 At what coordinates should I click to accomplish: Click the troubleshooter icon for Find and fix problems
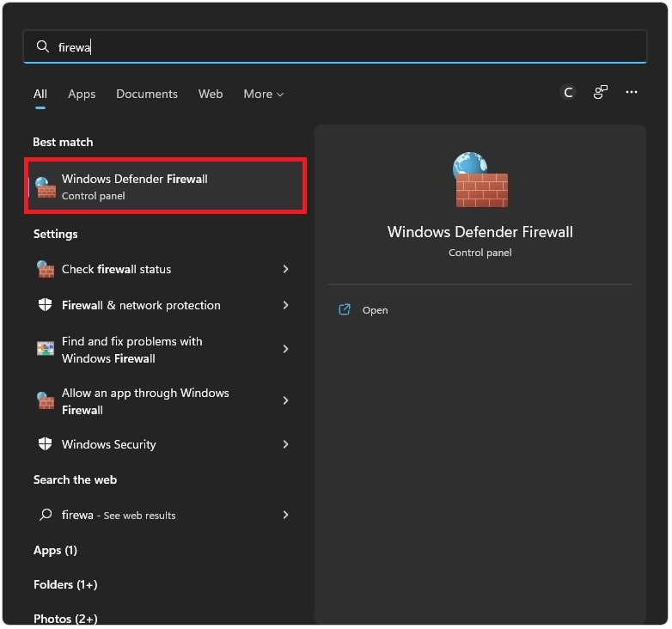46,349
